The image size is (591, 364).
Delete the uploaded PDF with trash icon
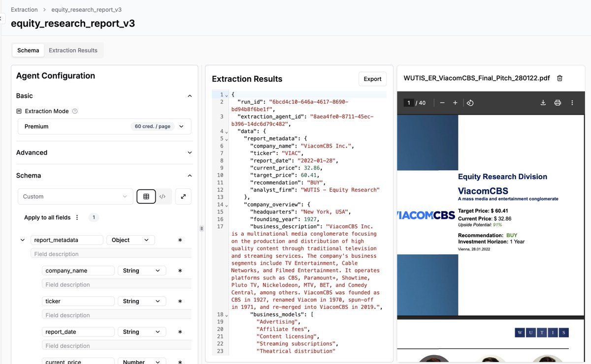(559, 78)
